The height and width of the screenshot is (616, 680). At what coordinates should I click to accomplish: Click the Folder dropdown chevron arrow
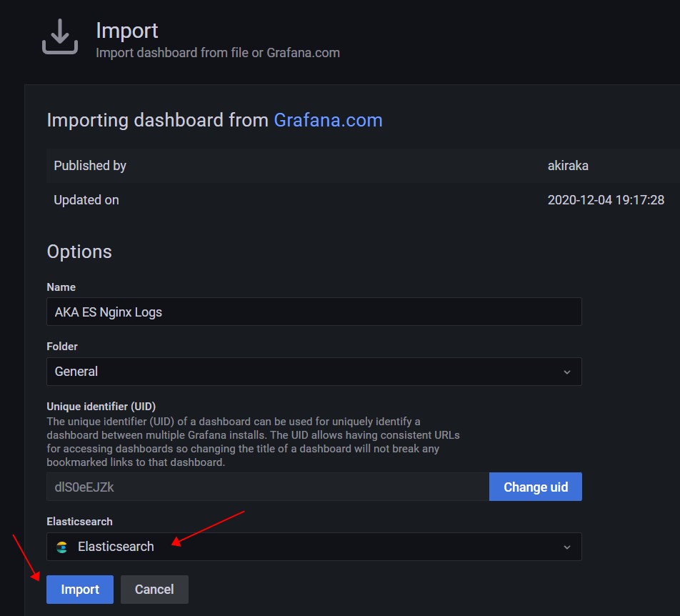coord(567,372)
